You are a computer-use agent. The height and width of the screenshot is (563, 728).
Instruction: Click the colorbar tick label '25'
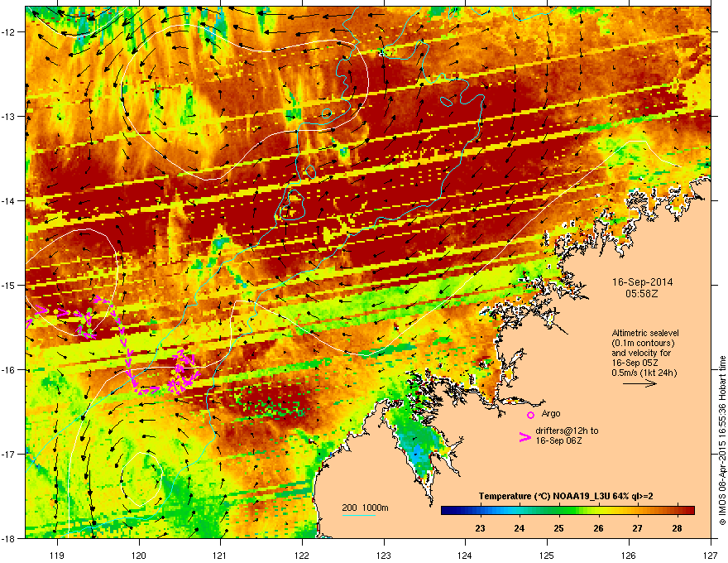[x=559, y=528]
